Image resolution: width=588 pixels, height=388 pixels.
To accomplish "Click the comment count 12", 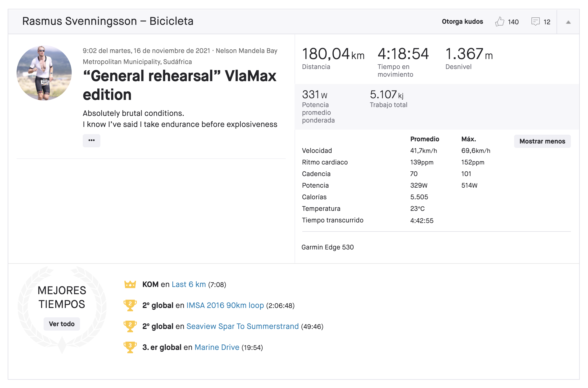I will tap(547, 22).
